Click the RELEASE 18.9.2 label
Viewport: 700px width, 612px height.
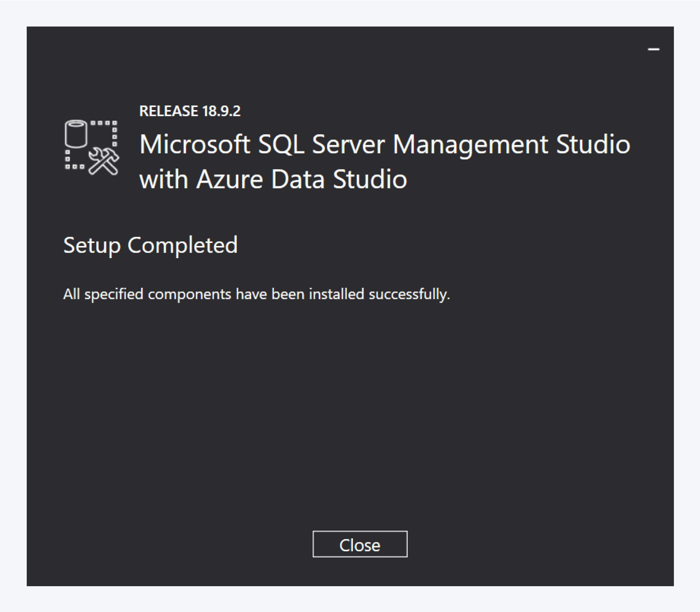[x=190, y=110]
